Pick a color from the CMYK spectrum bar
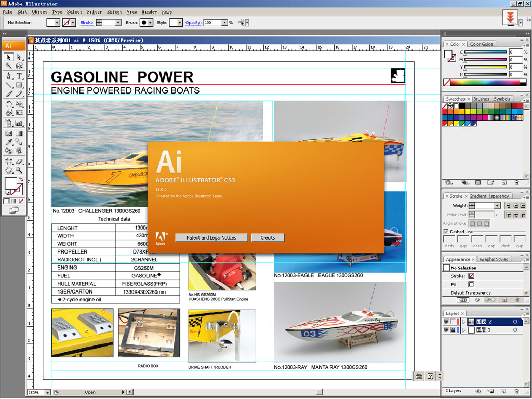This screenshot has width=532, height=399. [x=485, y=83]
